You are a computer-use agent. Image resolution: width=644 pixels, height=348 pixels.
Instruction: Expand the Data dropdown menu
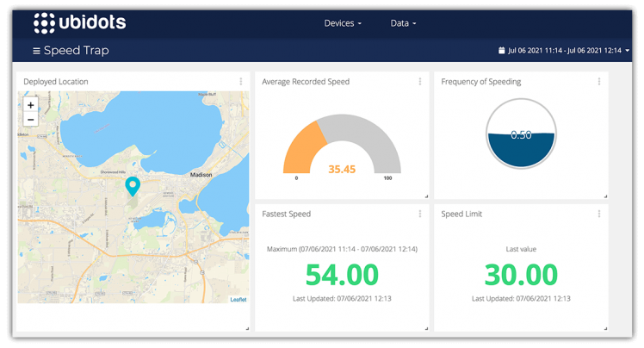[x=403, y=23]
